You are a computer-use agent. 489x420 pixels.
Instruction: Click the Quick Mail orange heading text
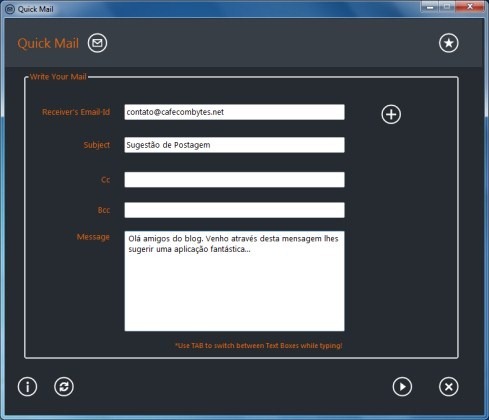(48, 43)
